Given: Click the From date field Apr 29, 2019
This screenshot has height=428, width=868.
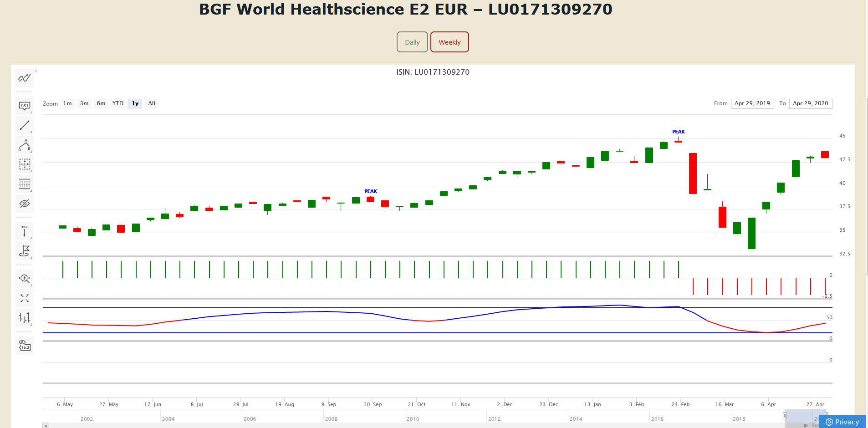Looking at the screenshot, I should tap(752, 103).
